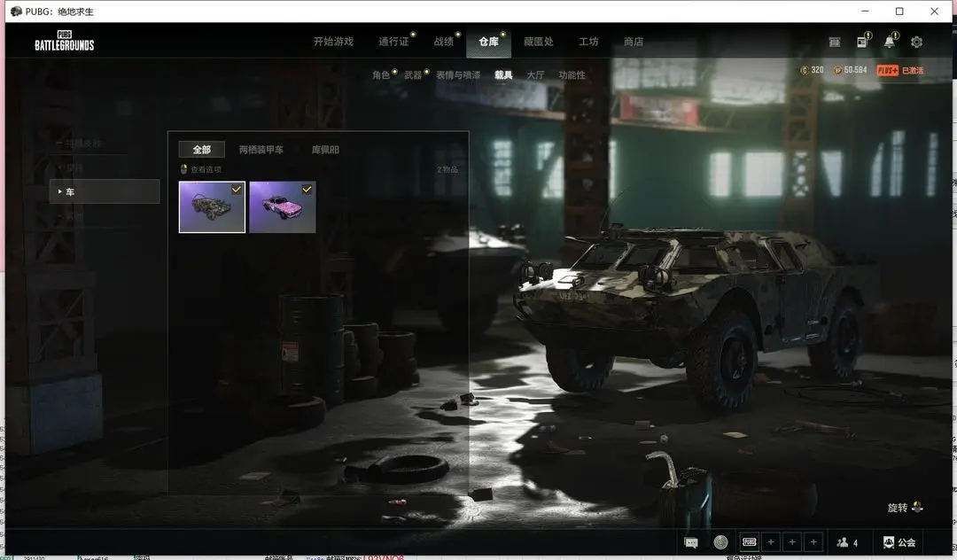Click the PUBG Battlegrounds logo
Viewport: 957px width, 560px height.
tap(64, 41)
